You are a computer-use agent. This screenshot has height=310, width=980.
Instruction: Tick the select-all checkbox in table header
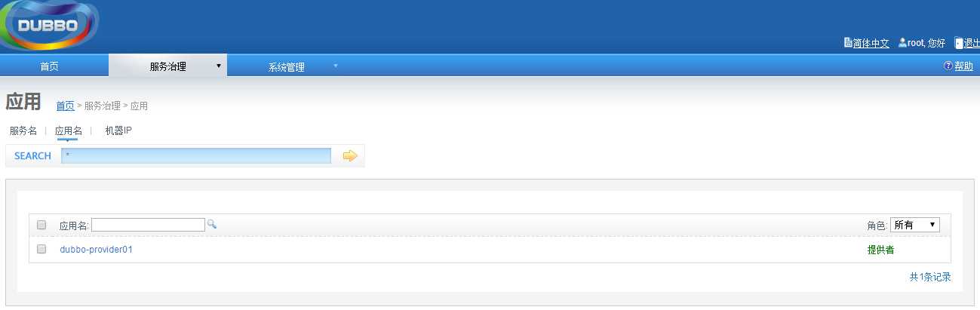click(41, 225)
